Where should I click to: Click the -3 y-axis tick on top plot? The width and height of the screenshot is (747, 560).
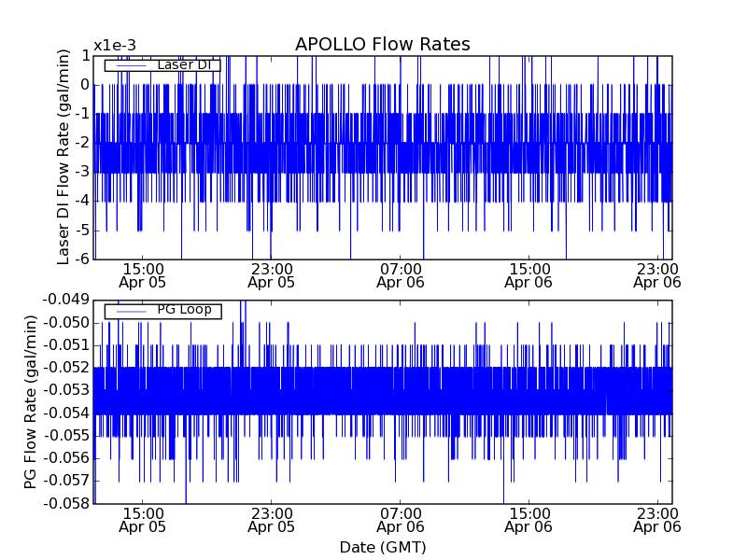click(82, 172)
